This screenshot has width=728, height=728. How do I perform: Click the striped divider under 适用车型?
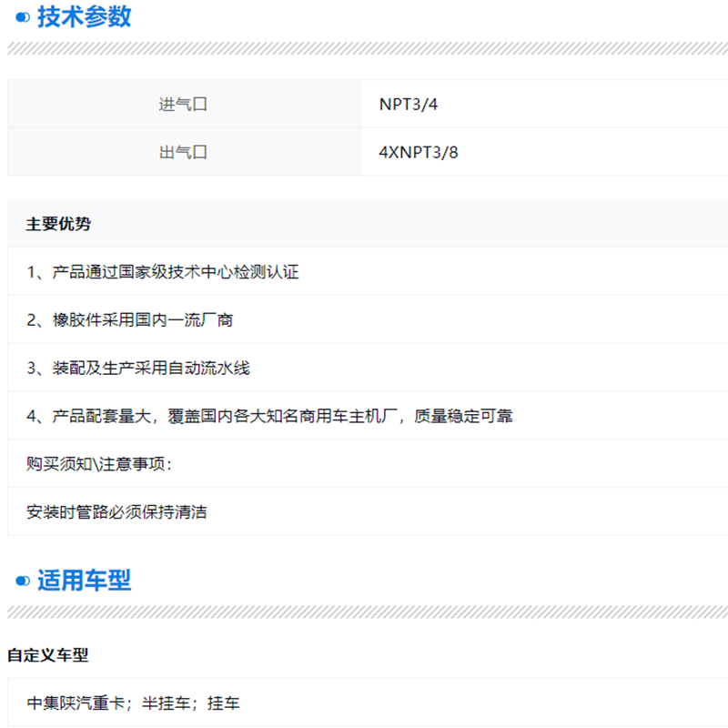(364, 612)
